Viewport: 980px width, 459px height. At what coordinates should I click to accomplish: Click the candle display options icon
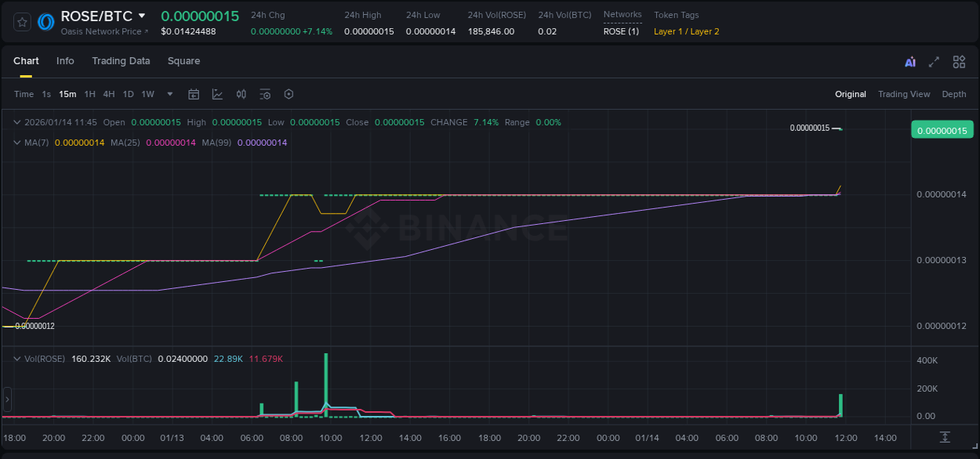pyautogui.click(x=241, y=94)
